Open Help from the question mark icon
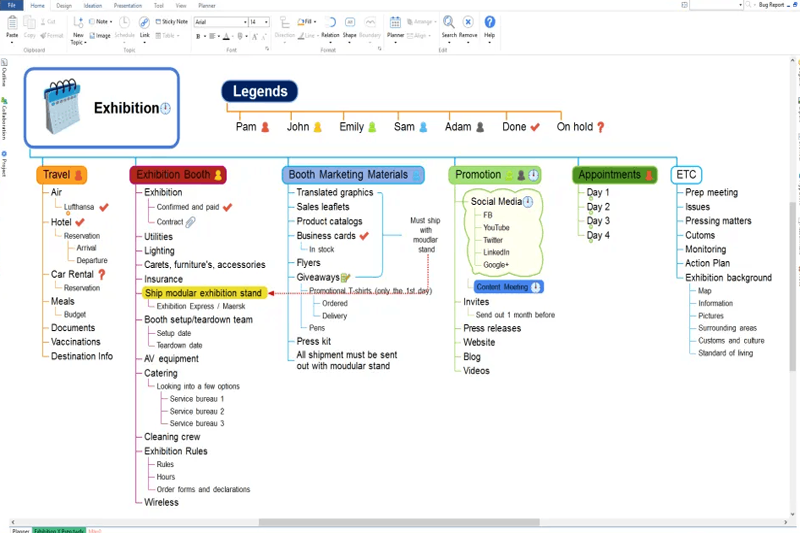800x533 pixels. click(x=490, y=23)
